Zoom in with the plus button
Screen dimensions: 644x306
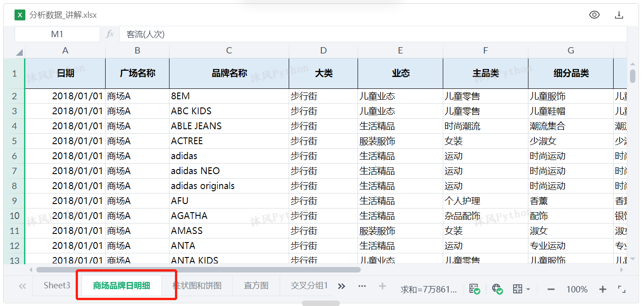click(603, 289)
